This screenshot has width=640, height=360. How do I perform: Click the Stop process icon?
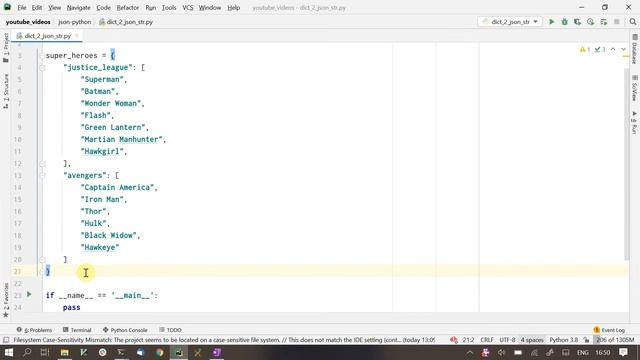pyautogui.click(x=616, y=22)
